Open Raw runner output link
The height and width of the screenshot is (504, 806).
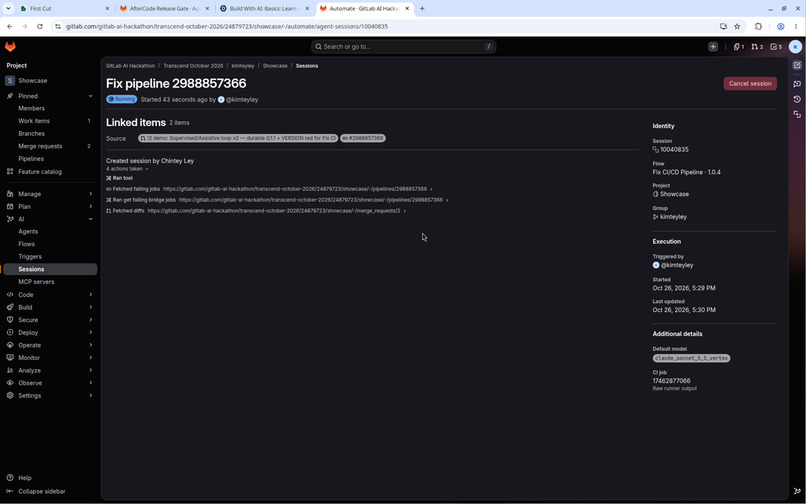coord(674,389)
